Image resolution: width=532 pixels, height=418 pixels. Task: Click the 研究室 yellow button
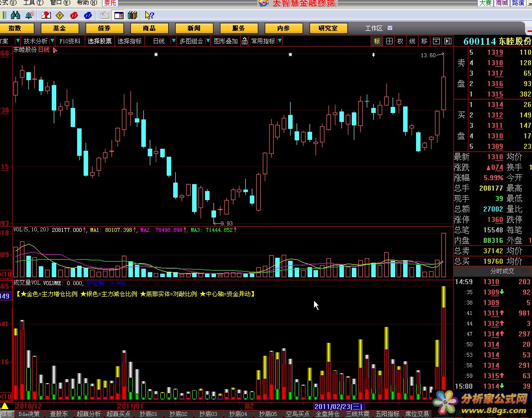(328, 28)
